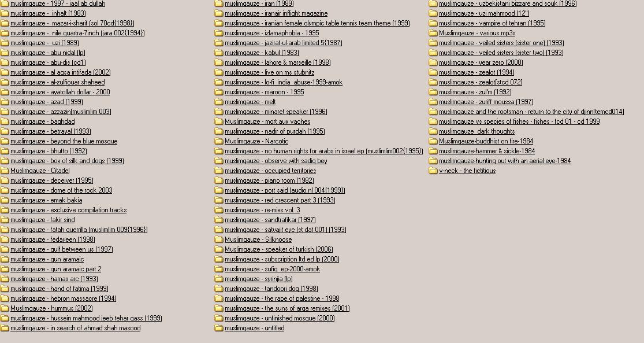644x343 pixels.
Task: Open 'muslimgauze - al aqsa intifada (2002)' folder link
Action: point(61,72)
